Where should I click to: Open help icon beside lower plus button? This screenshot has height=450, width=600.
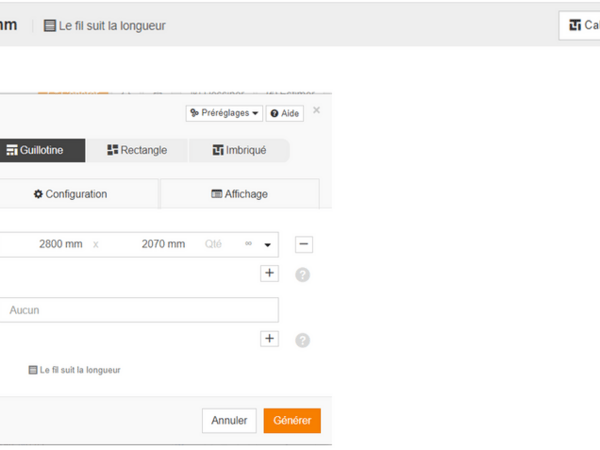(x=302, y=340)
